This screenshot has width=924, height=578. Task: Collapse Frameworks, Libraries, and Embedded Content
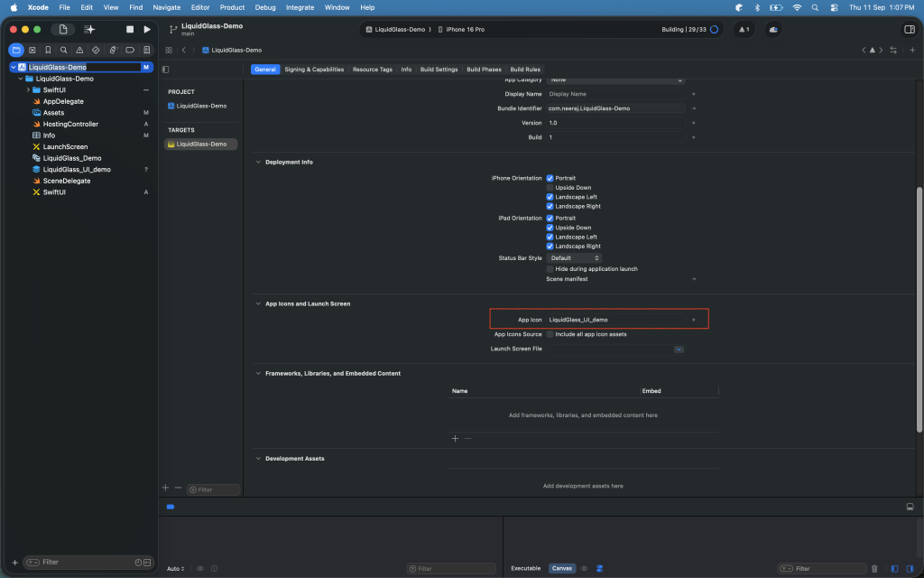(258, 373)
